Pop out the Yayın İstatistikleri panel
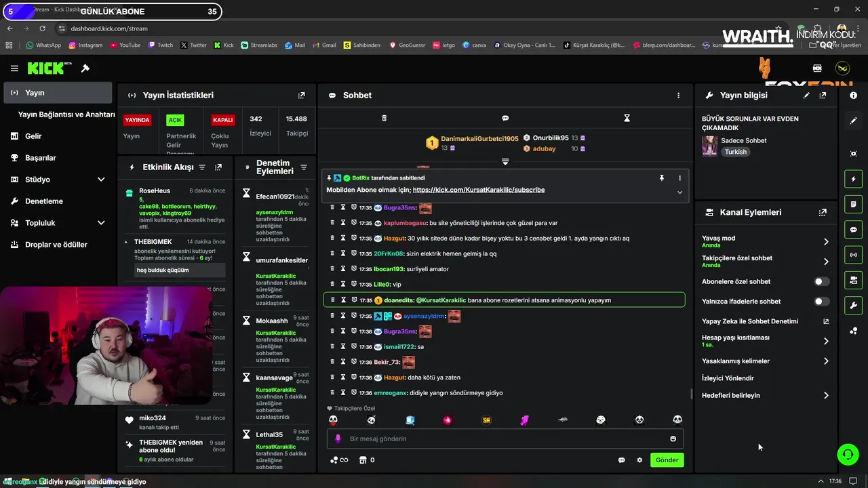The width and height of the screenshot is (868, 488). pyautogui.click(x=302, y=96)
